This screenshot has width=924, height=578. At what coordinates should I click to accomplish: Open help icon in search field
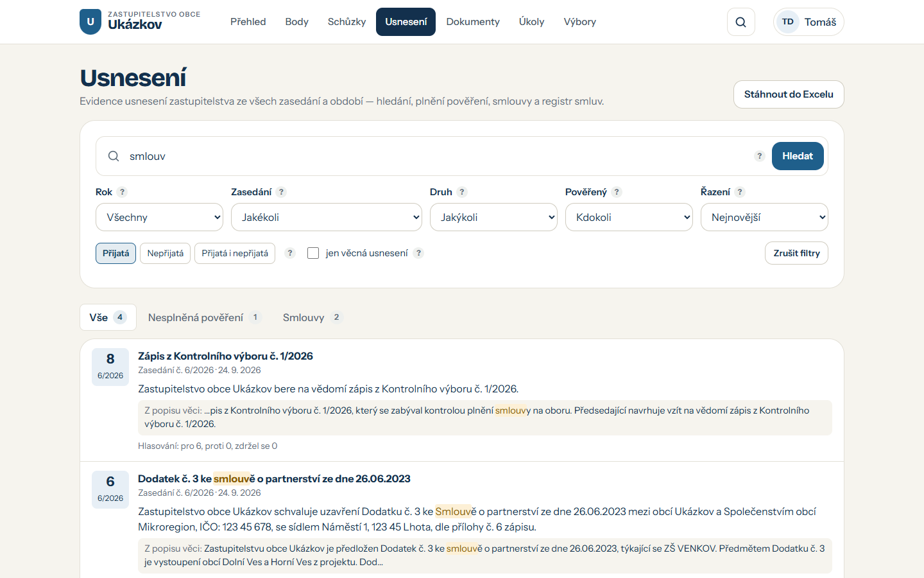760,156
